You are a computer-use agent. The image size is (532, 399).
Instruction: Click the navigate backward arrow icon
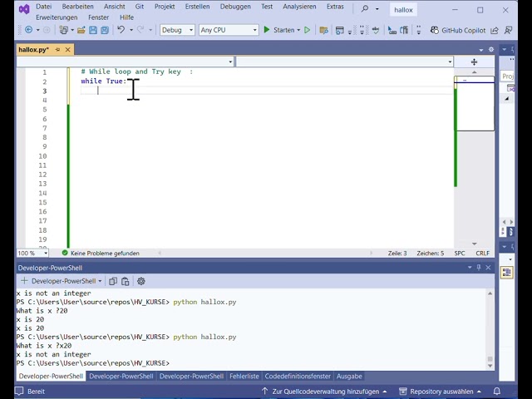(28, 30)
